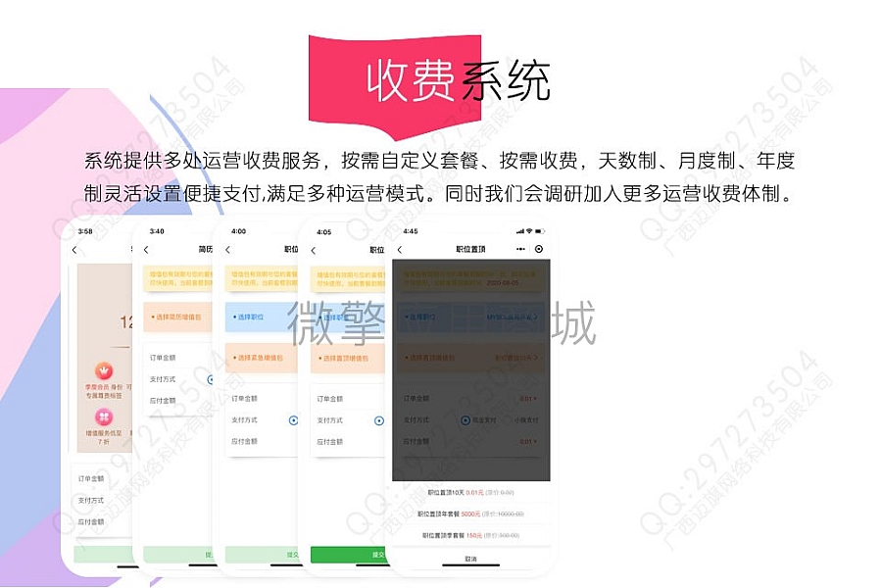Click 支付方式 label on the 3:58 phone
Viewport: 882px width, 588px height.
pyautogui.click(x=91, y=500)
